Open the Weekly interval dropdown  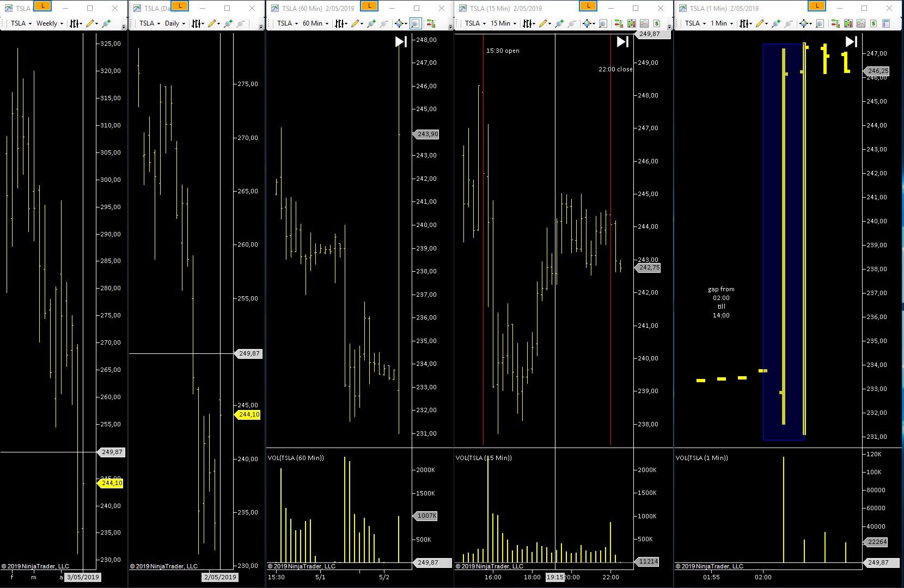50,23
